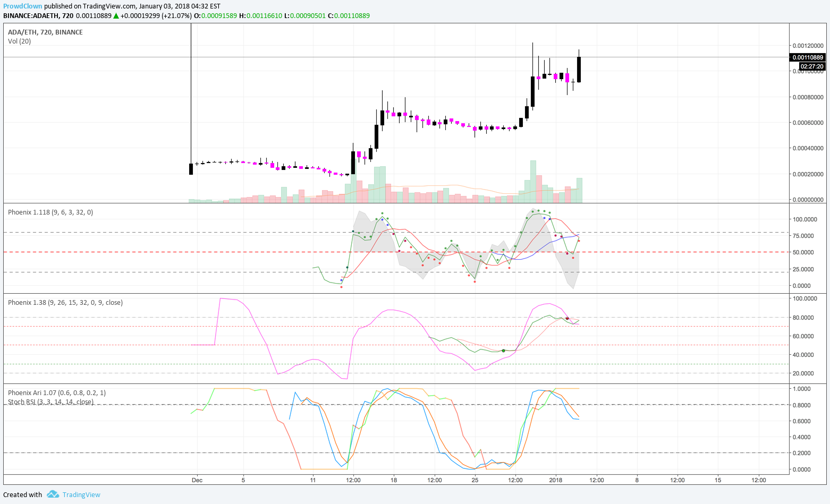Click the opening value O:0.00091589
Image resolution: width=830 pixels, height=504 pixels.
click(x=215, y=16)
